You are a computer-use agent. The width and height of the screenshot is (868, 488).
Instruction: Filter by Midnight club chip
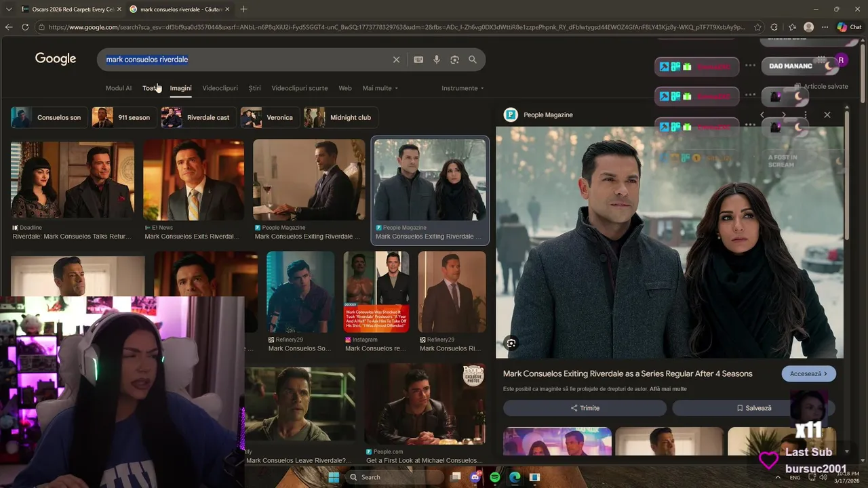coord(340,117)
